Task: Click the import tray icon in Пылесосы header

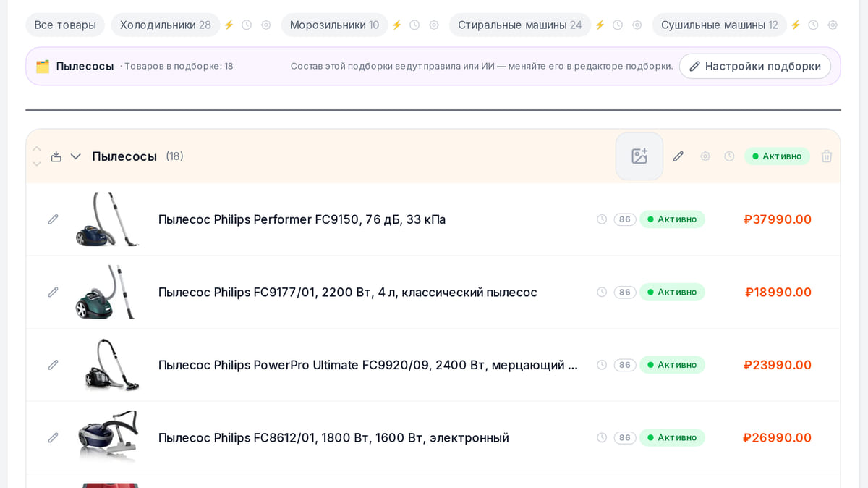Action: 56,156
